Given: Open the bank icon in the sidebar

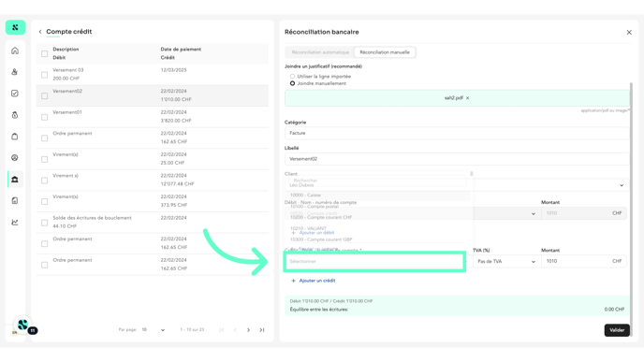Looking at the screenshot, I should pos(15,180).
